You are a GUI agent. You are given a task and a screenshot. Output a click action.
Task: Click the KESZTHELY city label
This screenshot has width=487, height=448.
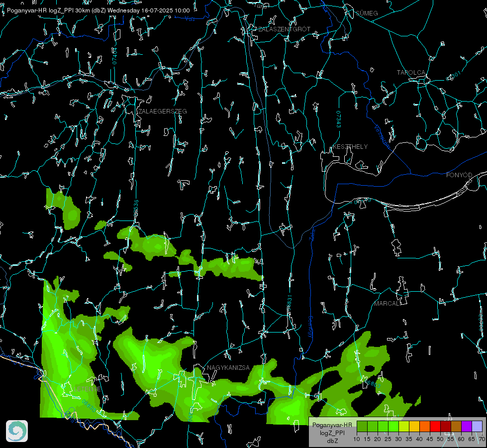[350, 146]
